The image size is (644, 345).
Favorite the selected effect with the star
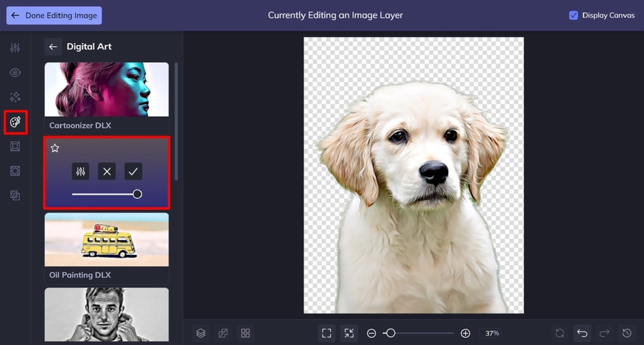pyautogui.click(x=55, y=148)
